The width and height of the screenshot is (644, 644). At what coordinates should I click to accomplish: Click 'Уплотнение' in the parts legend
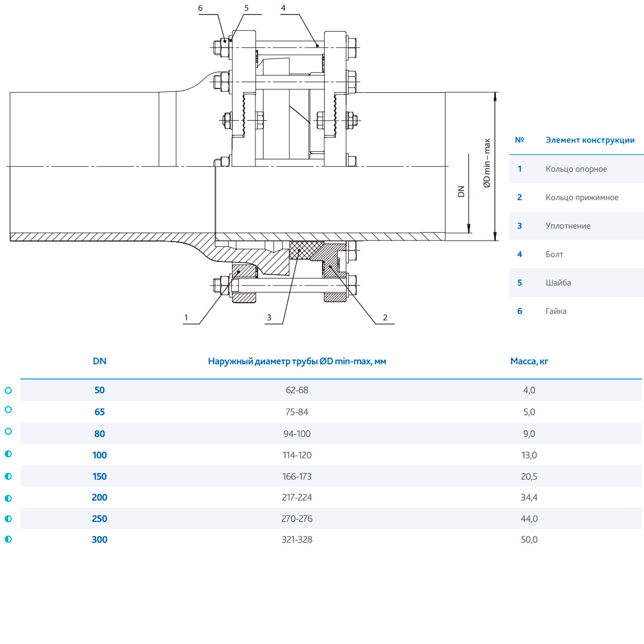click(x=568, y=226)
